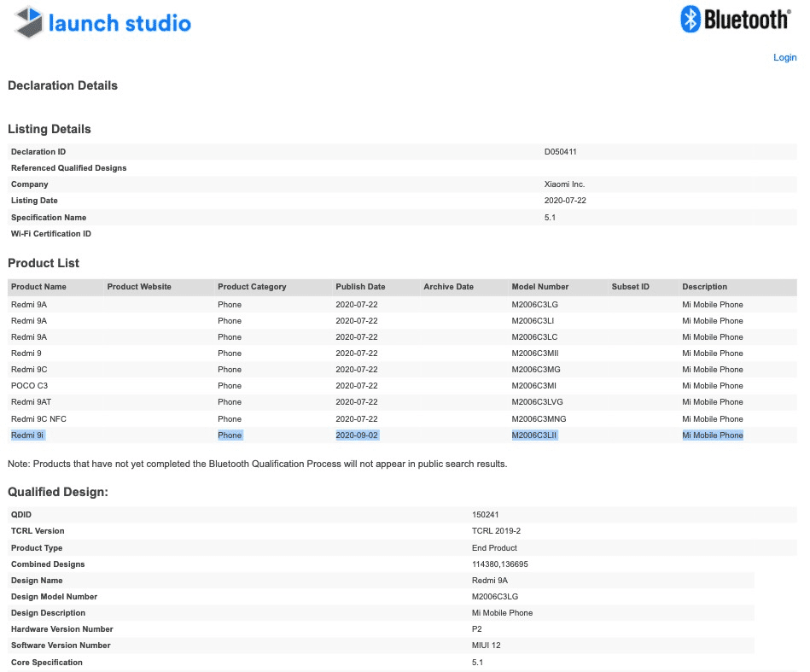Click the Software Version Number label
810x672 pixels.
click(61, 646)
